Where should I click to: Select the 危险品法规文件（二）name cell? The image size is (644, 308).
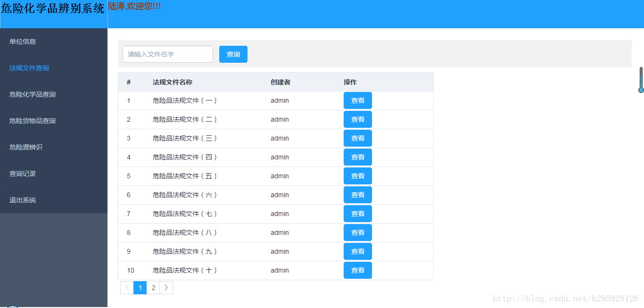pos(185,119)
